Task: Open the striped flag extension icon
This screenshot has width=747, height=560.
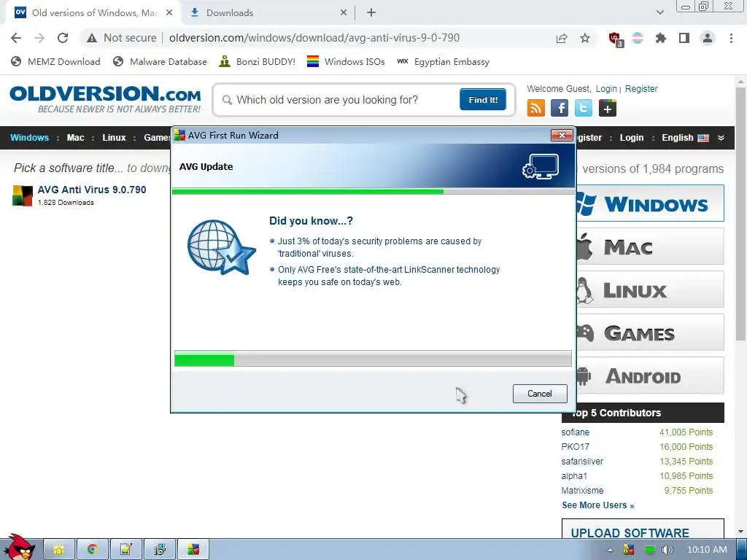Action: [638, 38]
